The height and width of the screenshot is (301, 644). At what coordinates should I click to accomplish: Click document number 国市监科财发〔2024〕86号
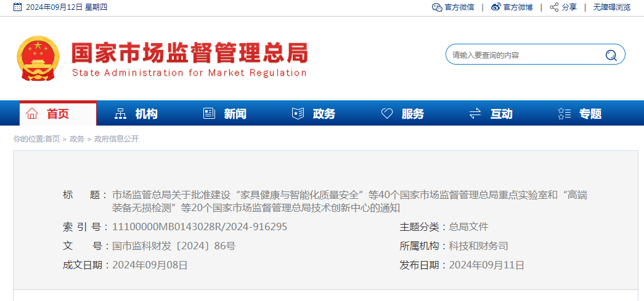174,246
